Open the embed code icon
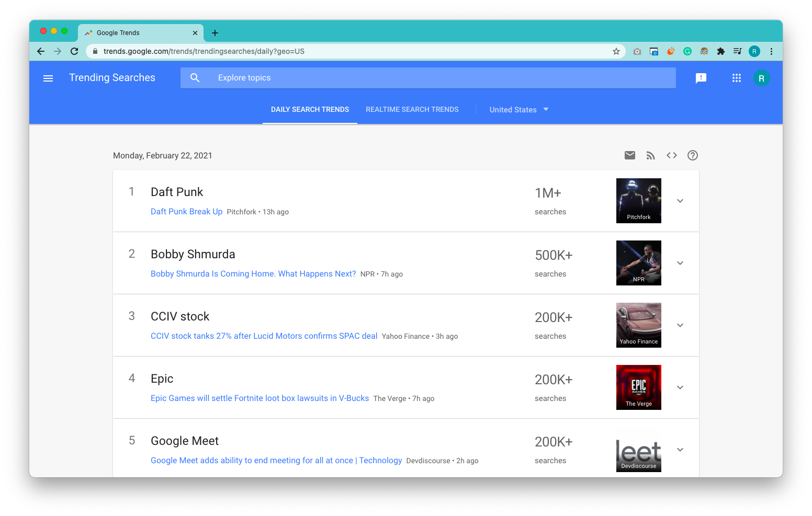This screenshot has width=812, height=516. pos(672,155)
